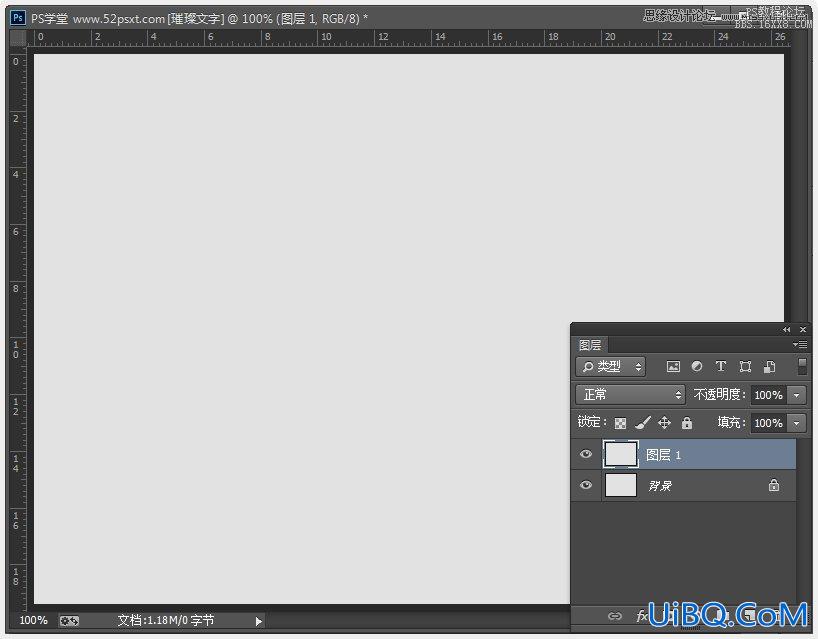Click icon beside 100% zoom in status bar
818x639 pixels.
pyautogui.click(x=69, y=621)
